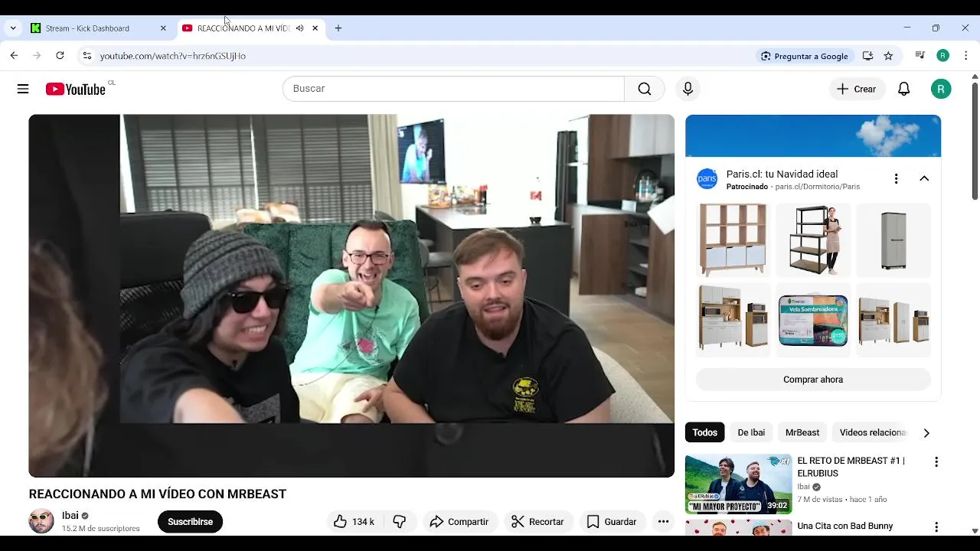980x551 pixels.
Task: Close the YouTube tab
Action: point(315,28)
